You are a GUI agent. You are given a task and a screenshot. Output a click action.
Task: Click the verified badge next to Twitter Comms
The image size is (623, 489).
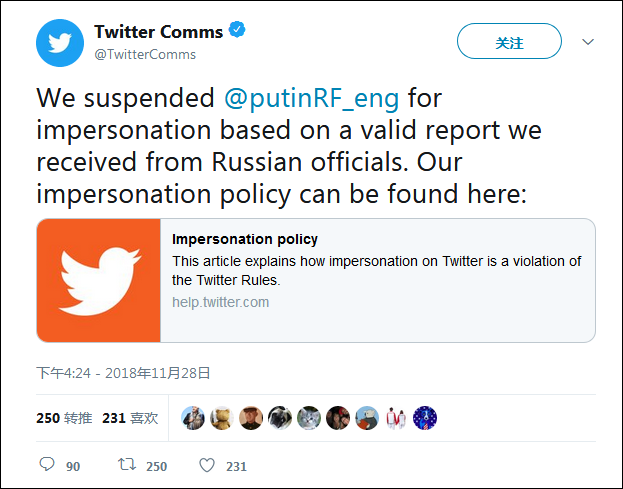click(x=237, y=31)
